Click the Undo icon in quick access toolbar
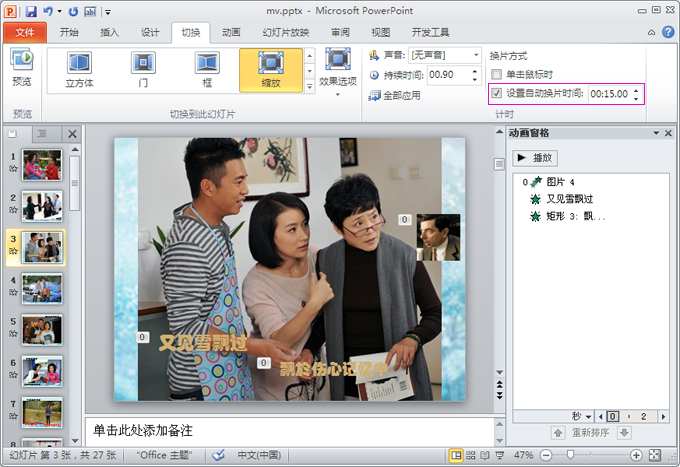 tap(48, 11)
